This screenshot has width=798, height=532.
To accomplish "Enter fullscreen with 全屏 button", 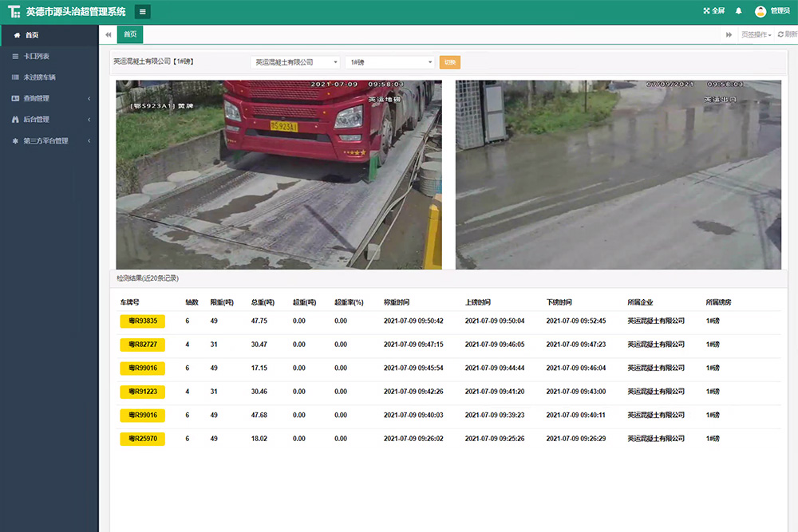I will [713, 11].
